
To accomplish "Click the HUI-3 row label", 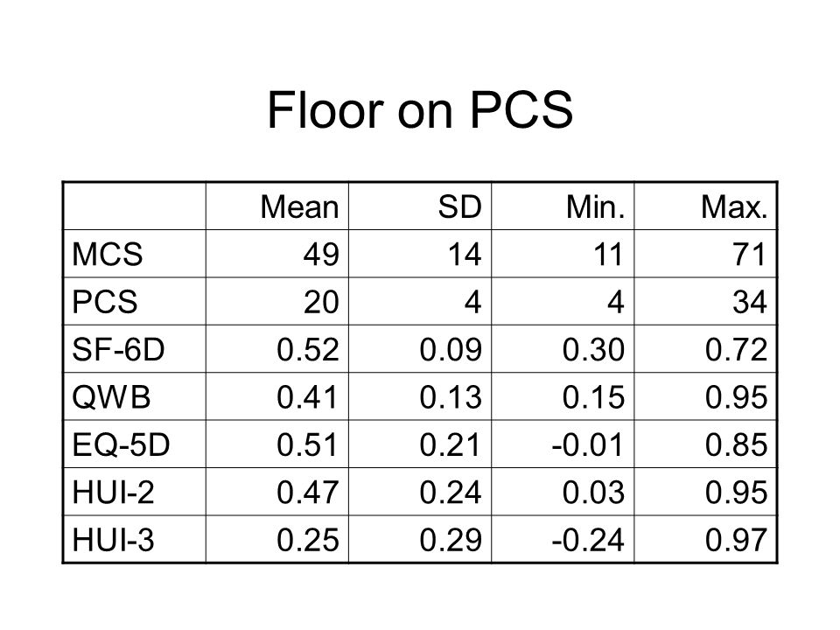I will [x=113, y=540].
